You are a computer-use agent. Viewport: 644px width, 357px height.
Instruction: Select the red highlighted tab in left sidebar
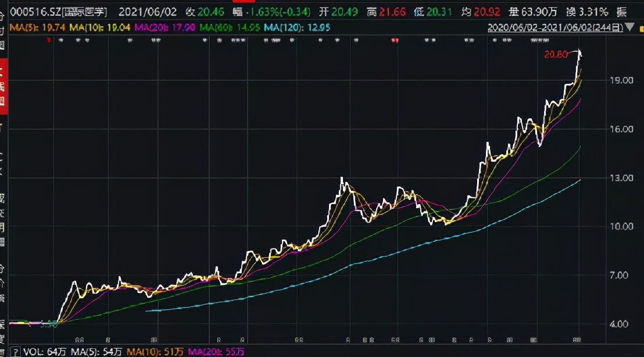(x=3, y=88)
